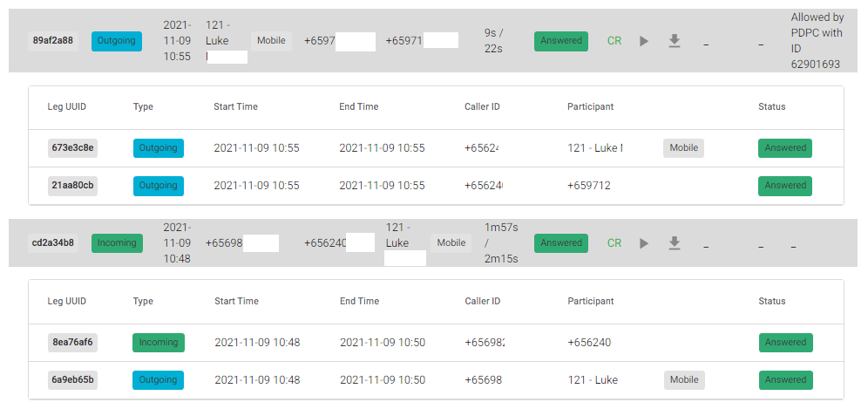This screenshot has width=868, height=409.
Task: Click the Answered status on call 89af2a88
Action: (560, 41)
